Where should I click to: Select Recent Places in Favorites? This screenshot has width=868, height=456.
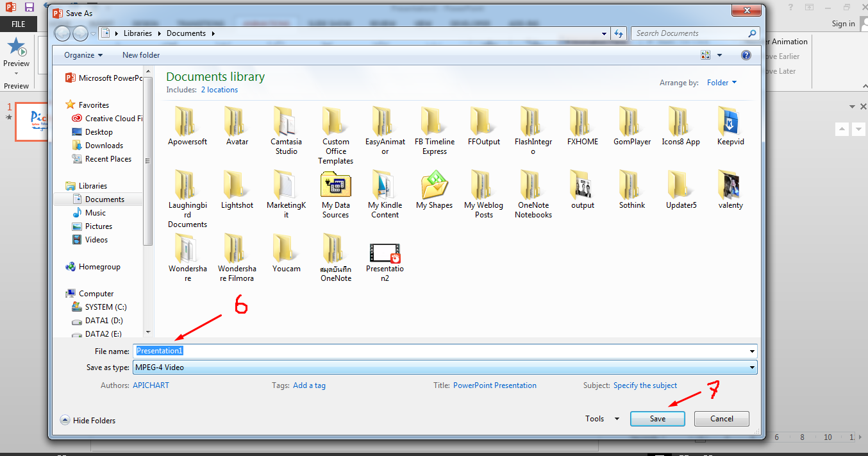pos(101,159)
